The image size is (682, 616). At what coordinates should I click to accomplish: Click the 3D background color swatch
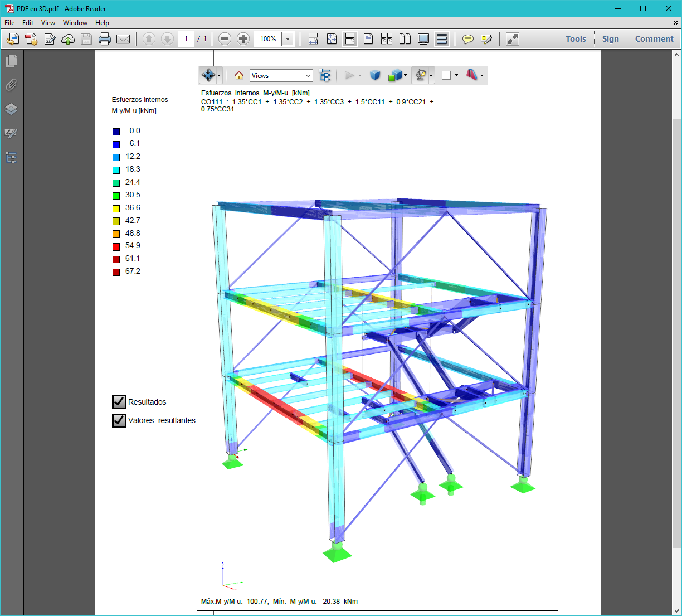[447, 75]
